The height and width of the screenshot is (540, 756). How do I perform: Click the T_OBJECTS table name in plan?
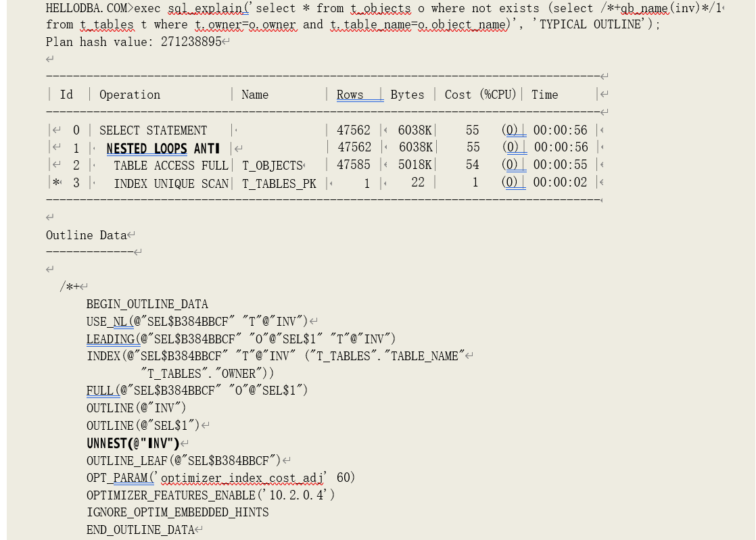272,166
